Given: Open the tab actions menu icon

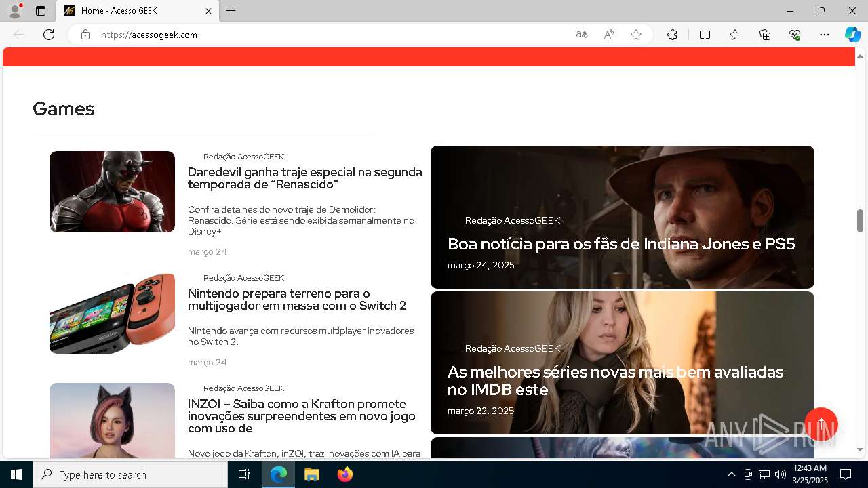Looking at the screenshot, I should (41, 11).
